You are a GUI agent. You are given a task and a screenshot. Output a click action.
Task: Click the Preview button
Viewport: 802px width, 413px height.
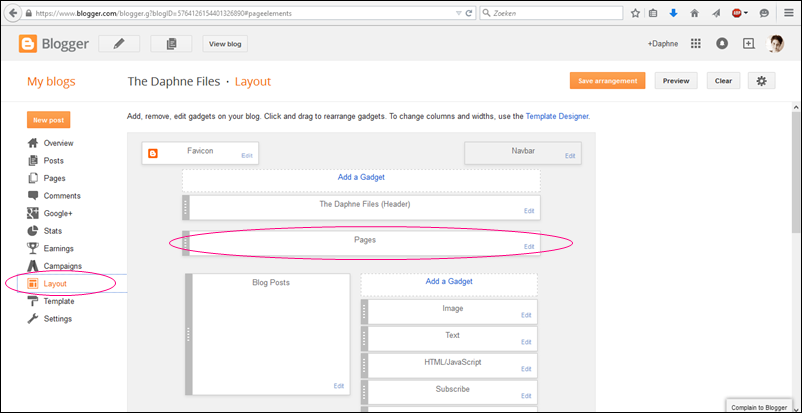(676, 81)
